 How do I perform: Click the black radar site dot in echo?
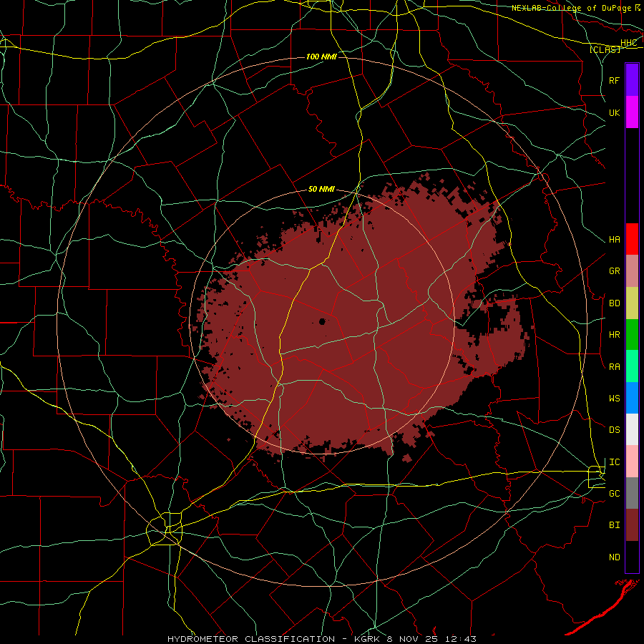pos(323,321)
